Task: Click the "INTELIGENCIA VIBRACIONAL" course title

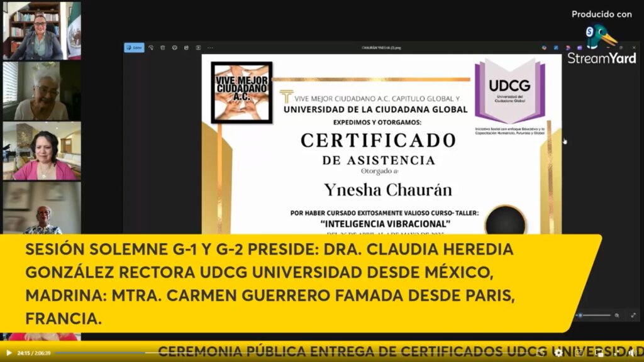Action: 386,224
